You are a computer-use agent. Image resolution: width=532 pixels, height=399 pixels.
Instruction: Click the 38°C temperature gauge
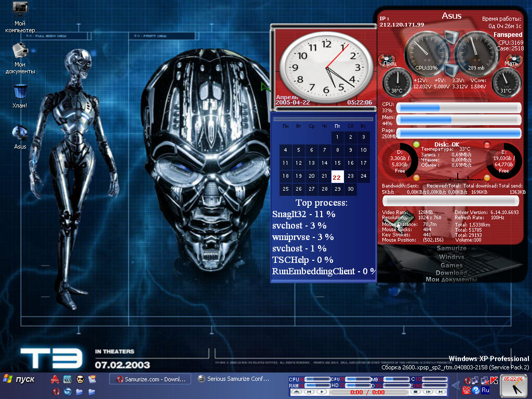[x=397, y=83]
